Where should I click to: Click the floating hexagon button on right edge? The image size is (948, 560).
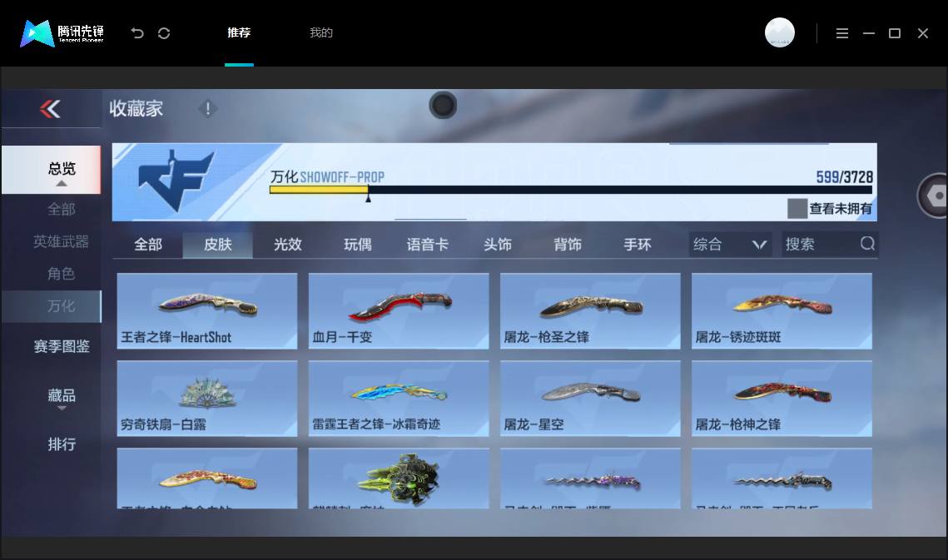tap(934, 196)
